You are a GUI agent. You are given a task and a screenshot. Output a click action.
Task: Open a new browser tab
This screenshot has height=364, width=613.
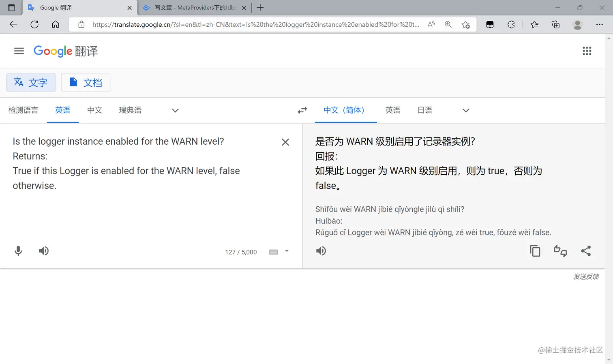pyautogui.click(x=260, y=8)
